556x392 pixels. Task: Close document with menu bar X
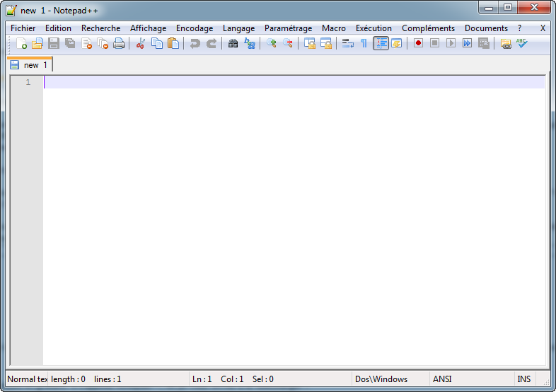(x=543, y=28)
